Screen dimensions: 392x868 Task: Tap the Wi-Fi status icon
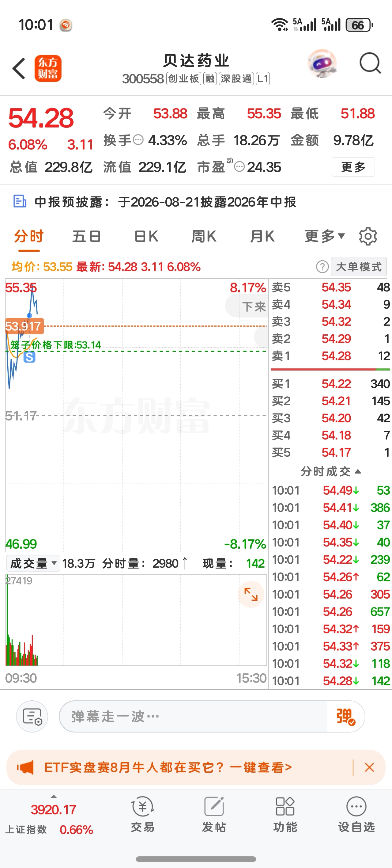(x=280, y=25)
